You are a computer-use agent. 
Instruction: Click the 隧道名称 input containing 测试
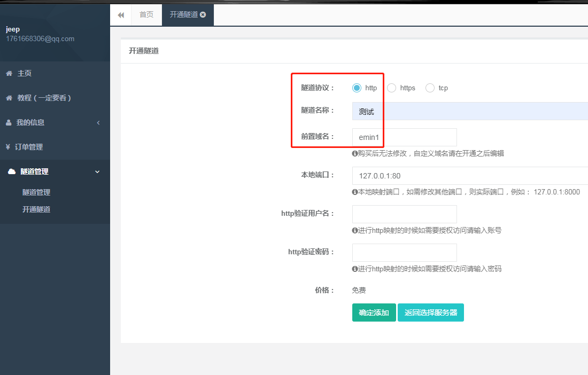point(470,111)
